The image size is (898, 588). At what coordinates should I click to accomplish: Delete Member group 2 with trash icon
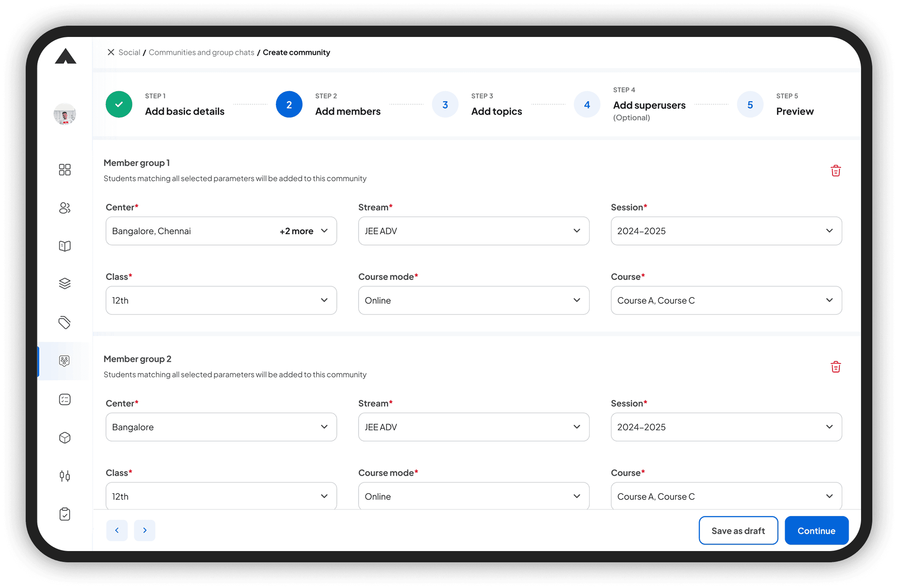coord(835,367)
